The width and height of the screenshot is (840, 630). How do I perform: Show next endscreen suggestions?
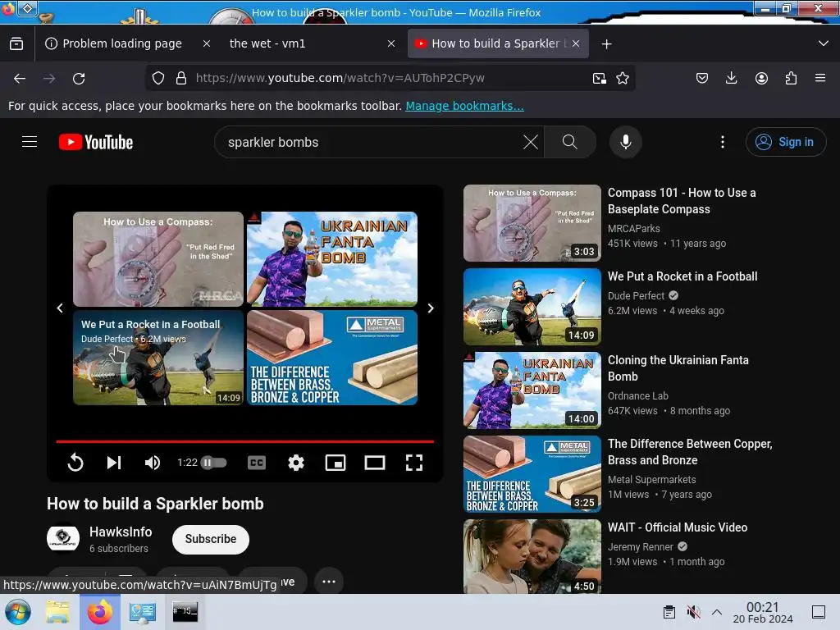430,308
